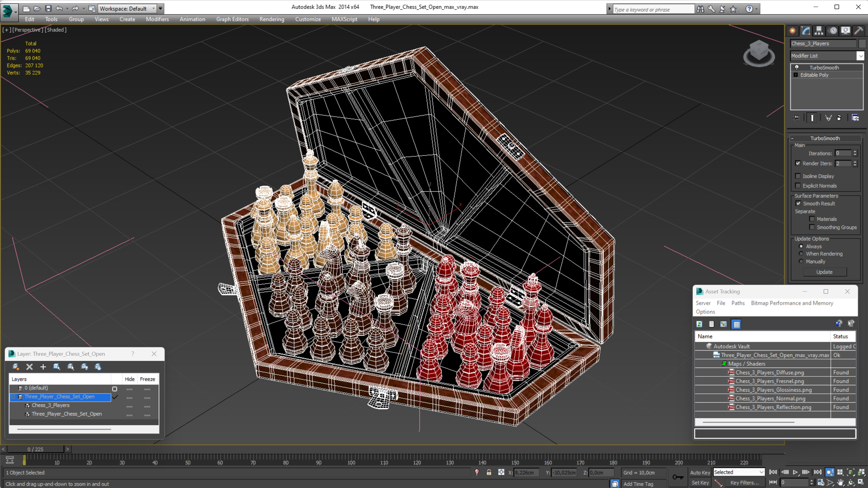Open the Modify command panel tab
Image resolution: width=868 pixels, height=488 pixels.
coord(806,31)
